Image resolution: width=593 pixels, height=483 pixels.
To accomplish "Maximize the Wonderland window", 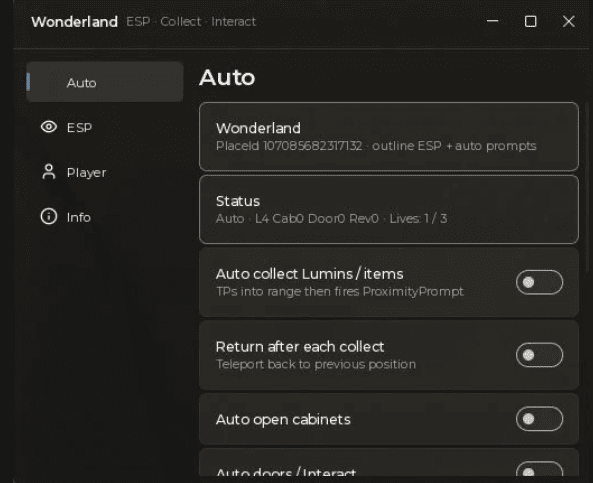I will 531,22.
